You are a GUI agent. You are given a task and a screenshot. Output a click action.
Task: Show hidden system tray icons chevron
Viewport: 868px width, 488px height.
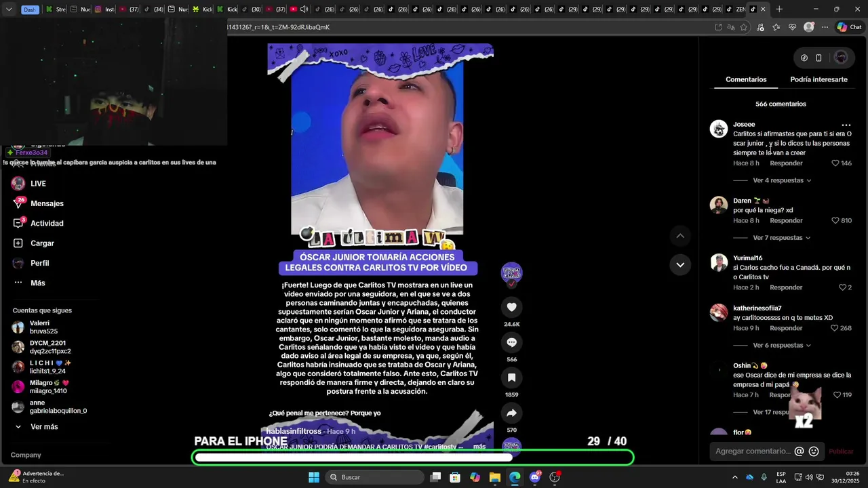pos(734,477)
